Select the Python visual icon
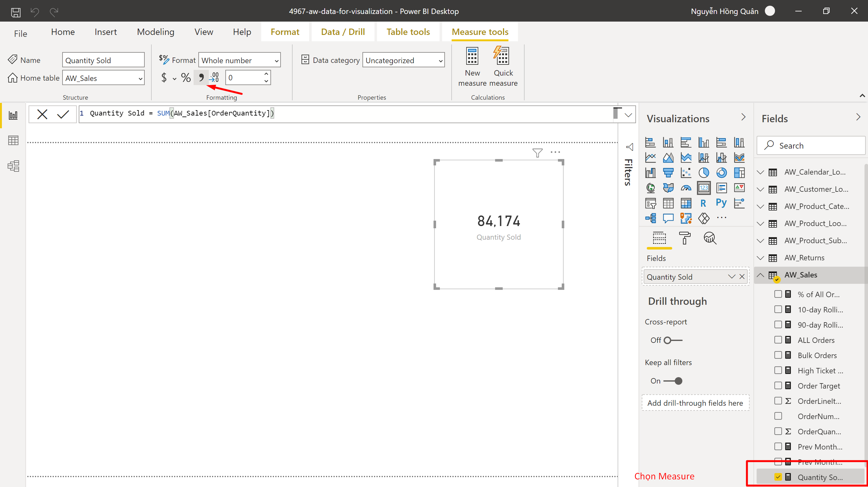The height and width of the screenshot is (487, 868). [x=721, y=203]
